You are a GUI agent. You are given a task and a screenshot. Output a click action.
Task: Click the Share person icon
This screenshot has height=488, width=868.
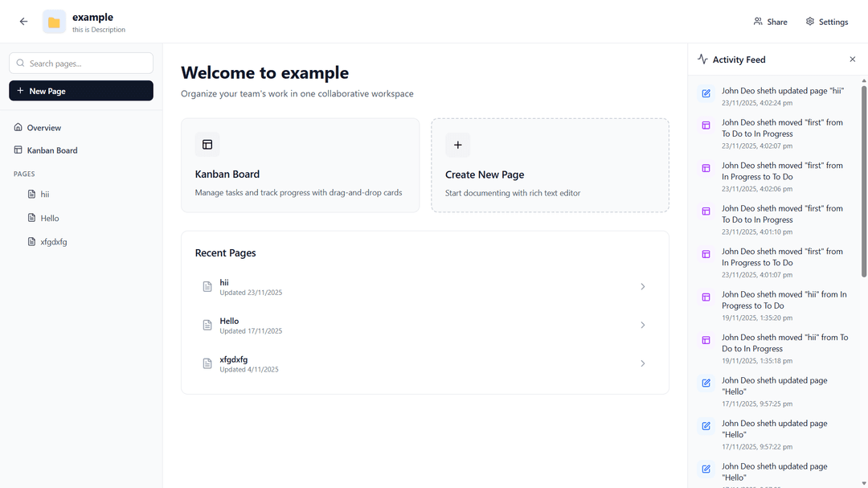(x=756, y=22)
